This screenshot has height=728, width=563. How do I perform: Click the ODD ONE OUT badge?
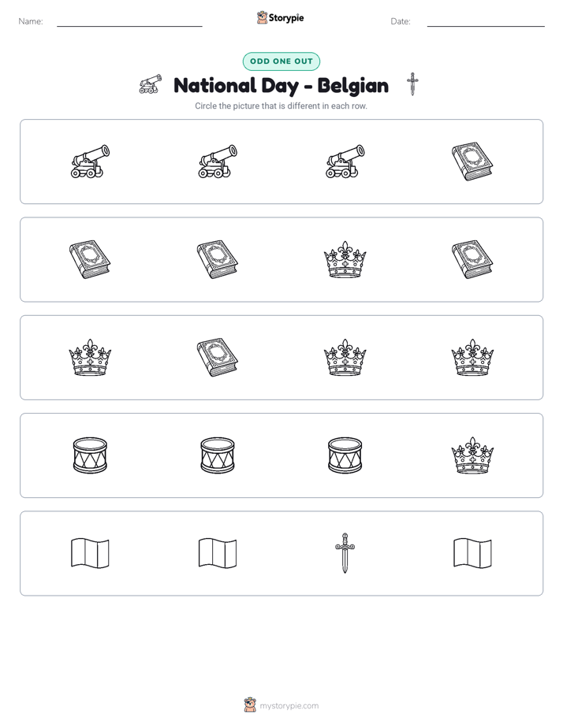[x=281, y=61]
